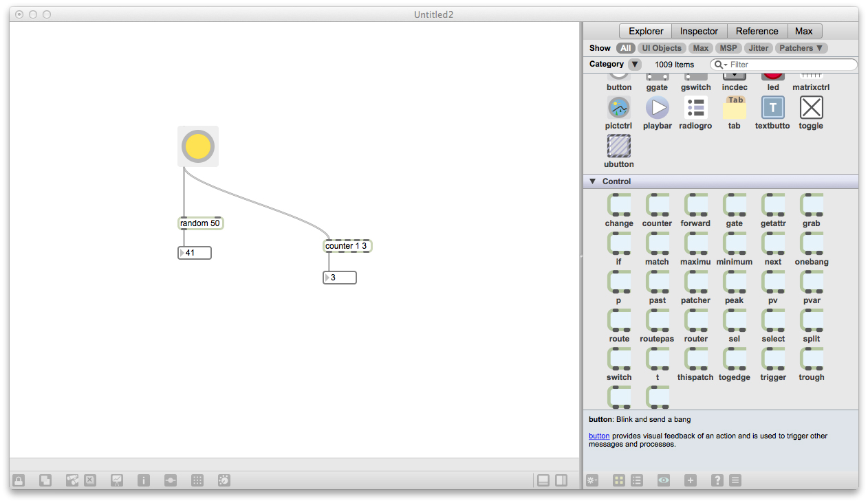Click the MSP filter button
Viewport: 868px width, 503px height.
pos(728,47)
